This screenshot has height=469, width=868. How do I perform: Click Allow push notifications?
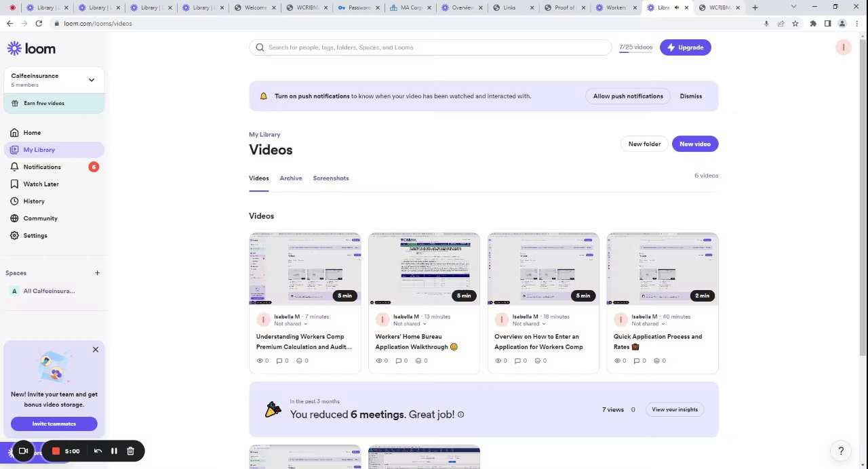(628, 96)
